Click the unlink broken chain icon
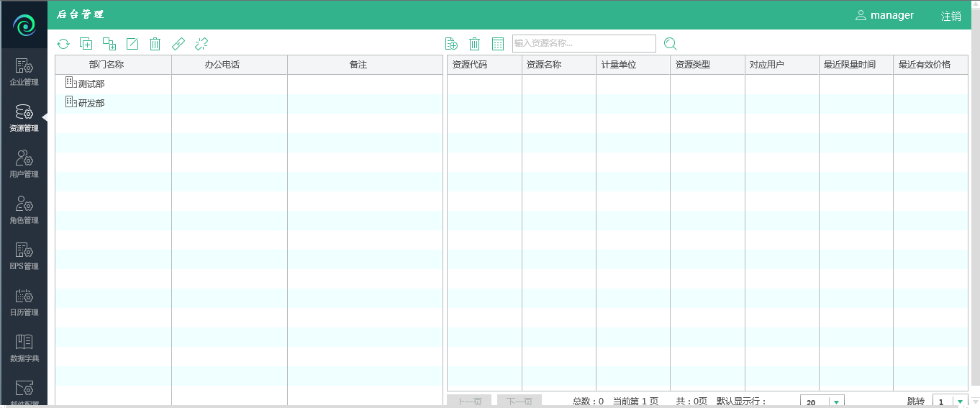Viewport: 980px width, 408px height. pyautogui.click(x=201, y=44)
